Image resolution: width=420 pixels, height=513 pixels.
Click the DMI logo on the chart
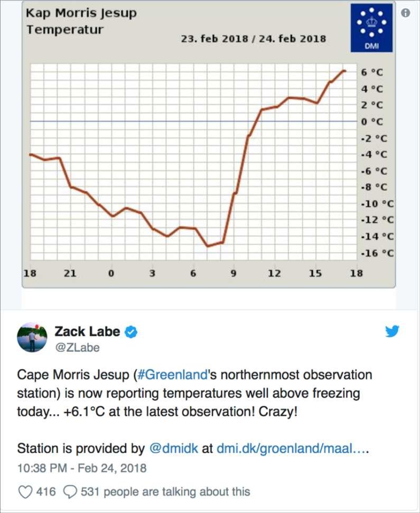coord(371,28)
